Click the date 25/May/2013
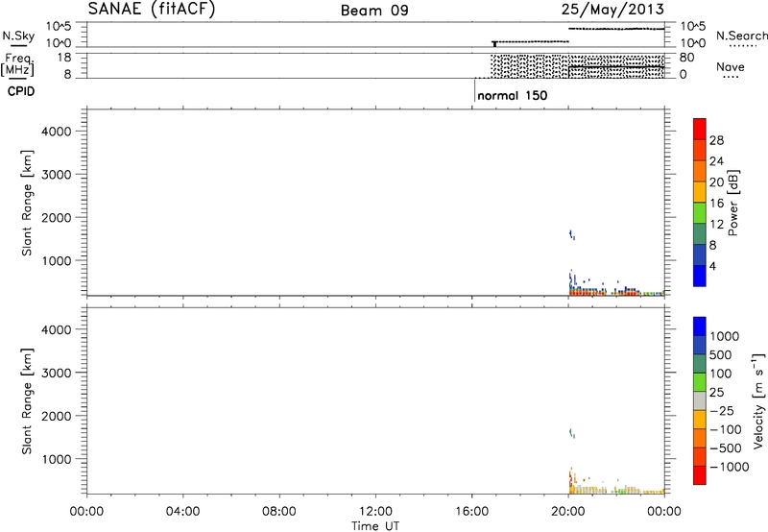This screenshot has height=532, width=768. coord(612,9)
